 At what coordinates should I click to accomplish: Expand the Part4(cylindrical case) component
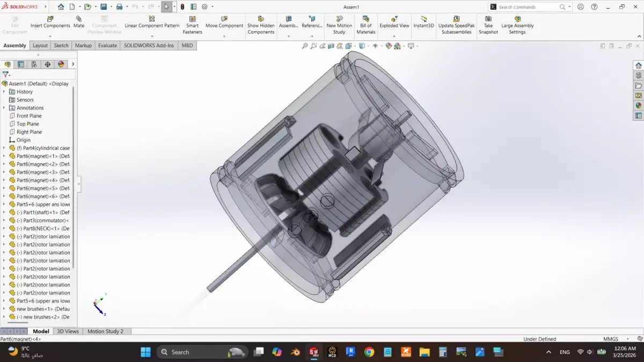point(4,148)
